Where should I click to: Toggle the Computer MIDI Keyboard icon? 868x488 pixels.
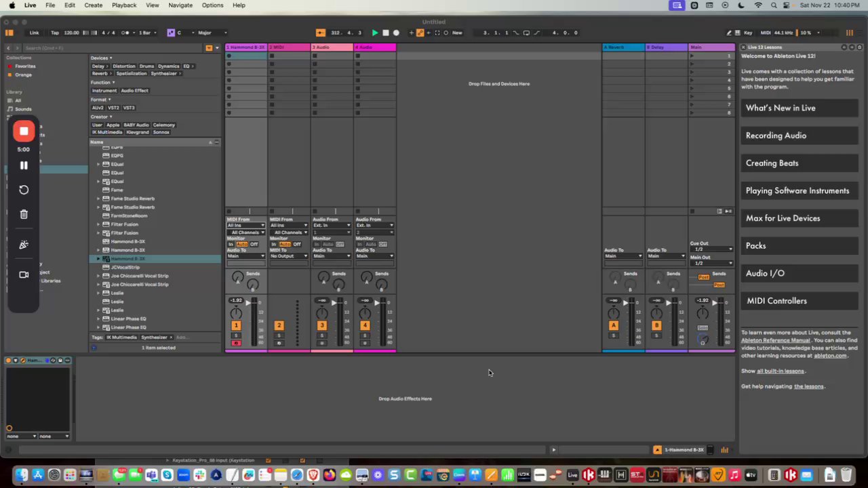coord(738,33)
